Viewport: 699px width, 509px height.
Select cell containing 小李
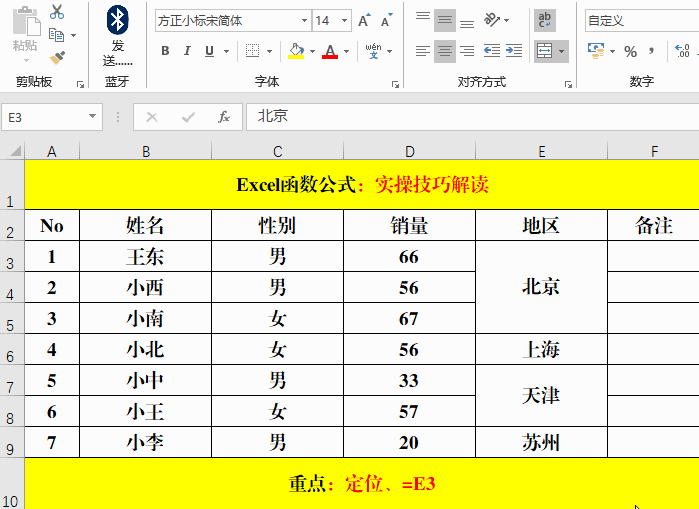click(145, 442)
